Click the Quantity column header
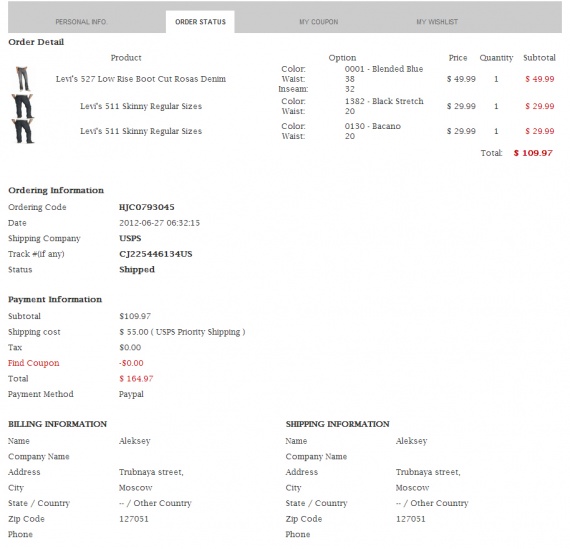This screenshot has width=570, height=549. click(496, 58)
